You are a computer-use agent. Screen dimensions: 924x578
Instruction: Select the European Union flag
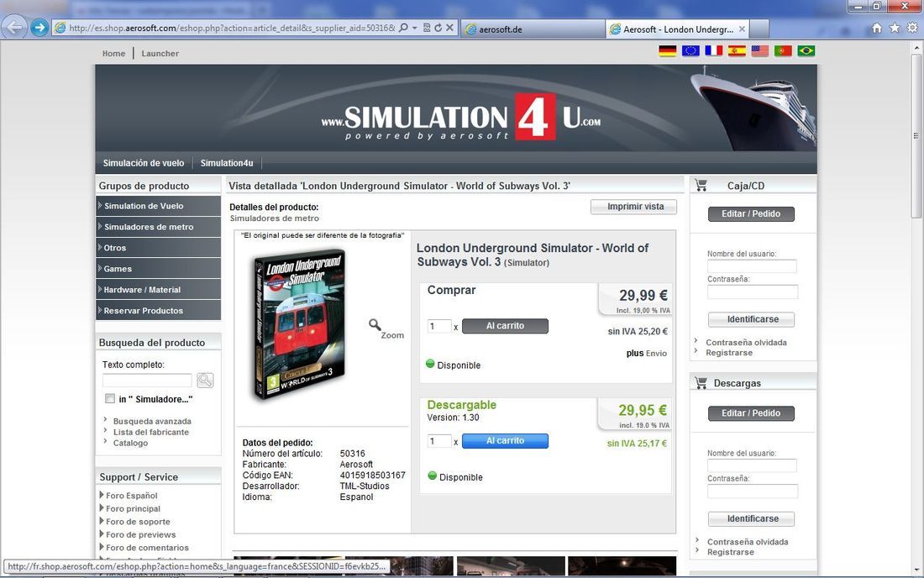click(x=690, y=51)
